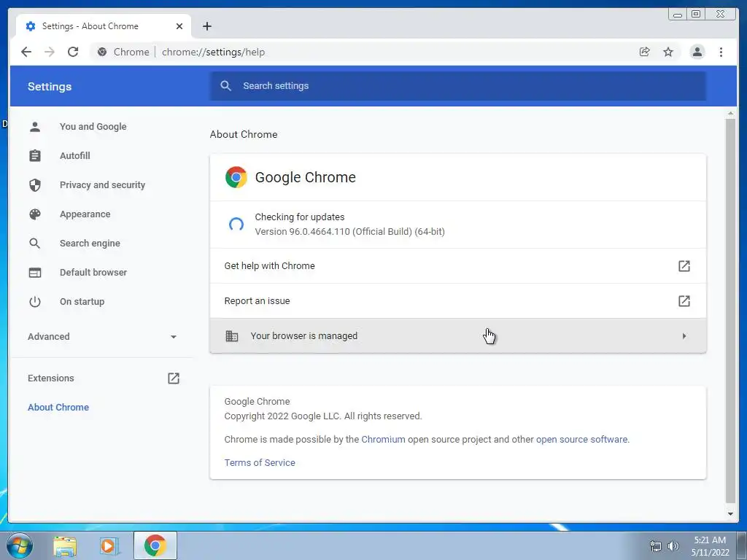Image resolution: width=747 pixels, height=560 pixels.
Task: Click the shield icon beside Privacy and security
Action: pos(35,184)
